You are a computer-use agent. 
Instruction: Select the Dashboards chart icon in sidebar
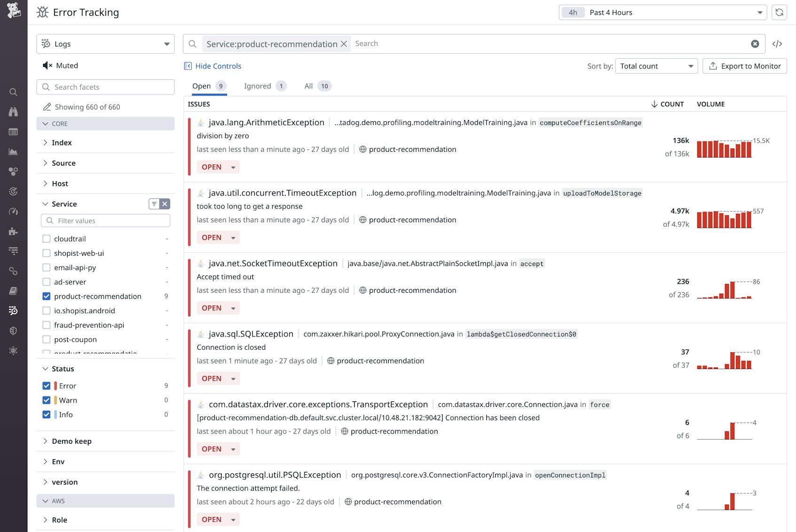point(14,152)
